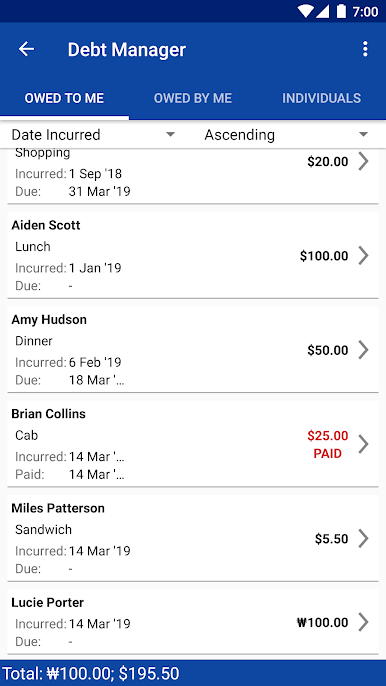The image size is (386, 686).
Task: Switch to the Individuals tab
Action: pyautogui.click(x=322, y=98)
